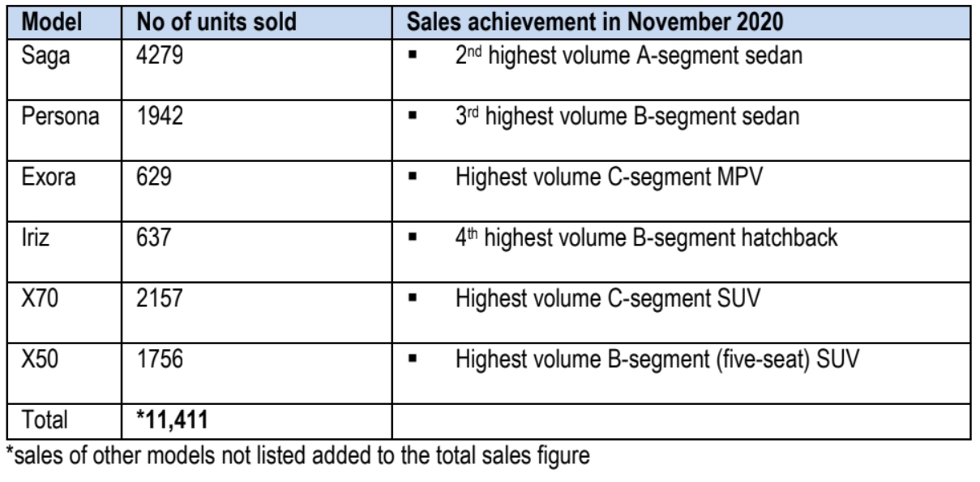Select "Highest volume C-segment SUV" text

(x=606, y=298)
